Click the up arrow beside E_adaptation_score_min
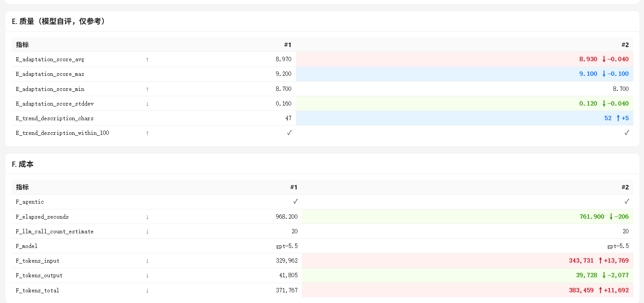644x303 pixels. click(147, 89)
